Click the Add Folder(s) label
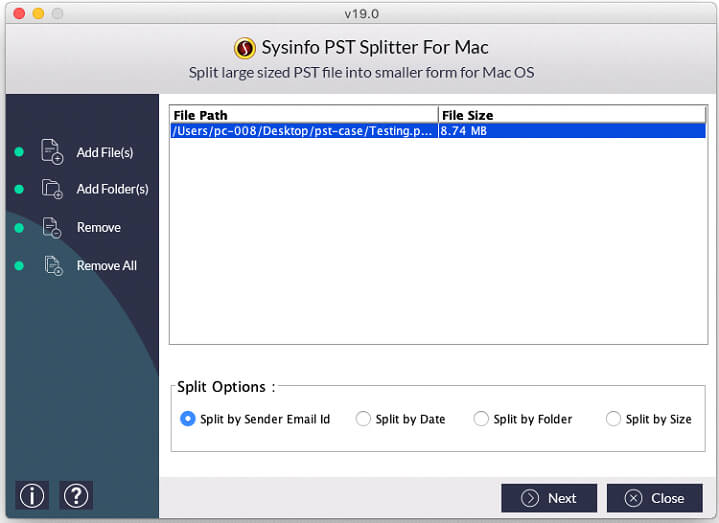 pyautogui.click(x=112, y=189)
